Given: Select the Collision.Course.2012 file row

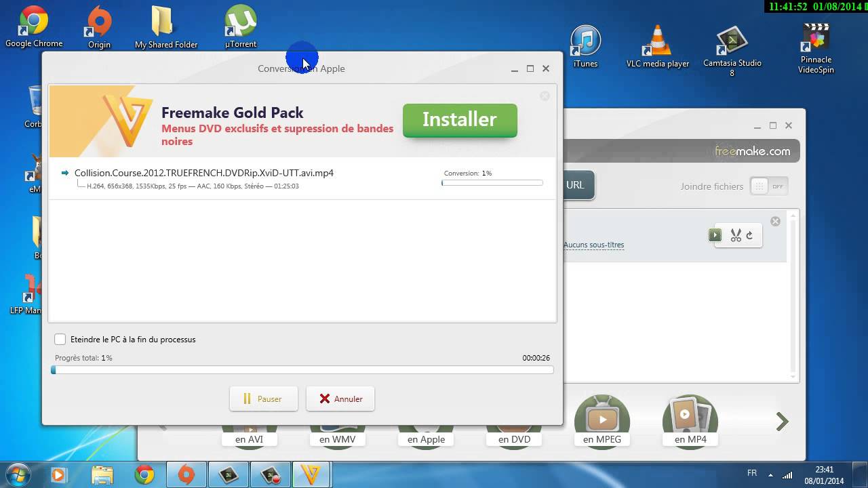Looking at the screenshot, I should coord(302,179).
